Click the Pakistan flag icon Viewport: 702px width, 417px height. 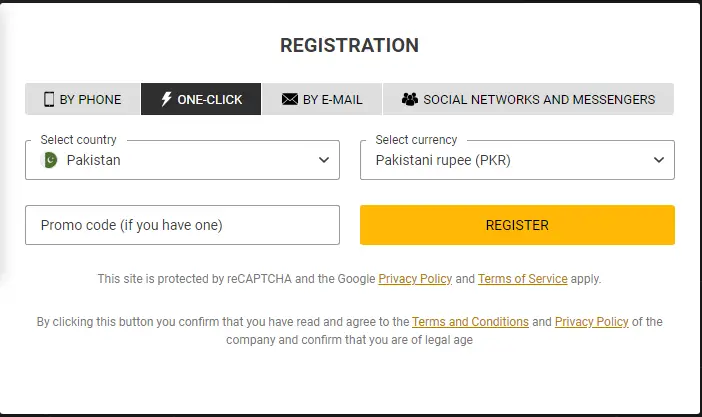pos(50,160)
